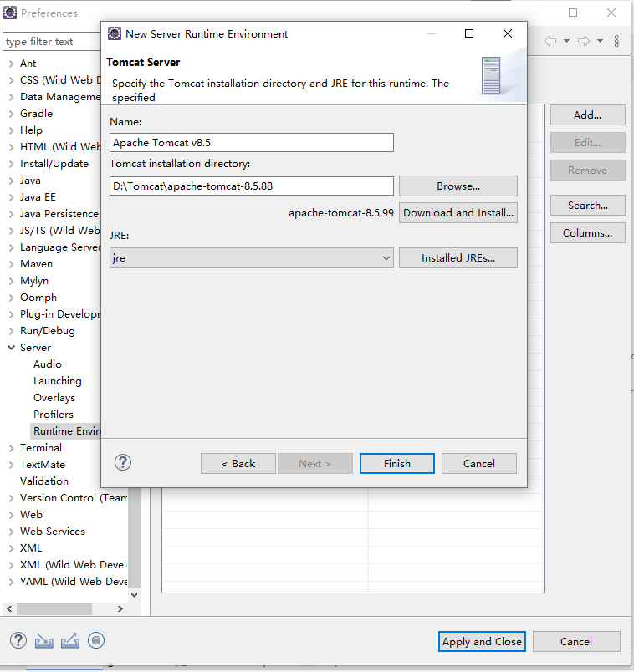Viewport: 634px width, 672px height.
Task: Select TextMate preferences item
Action: pos(43,465)
